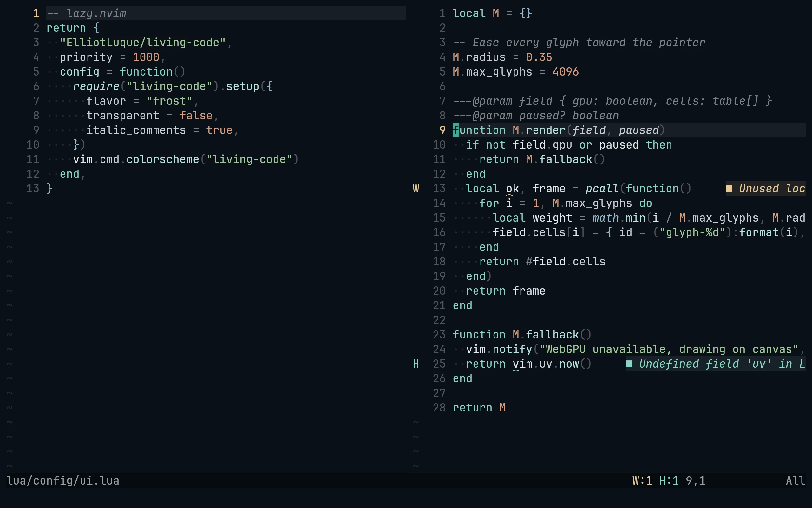This screenshot has height=508, width=812.
Task: Click the 9,1 cursor position in statusline
Action: click(x=696, y=480)
